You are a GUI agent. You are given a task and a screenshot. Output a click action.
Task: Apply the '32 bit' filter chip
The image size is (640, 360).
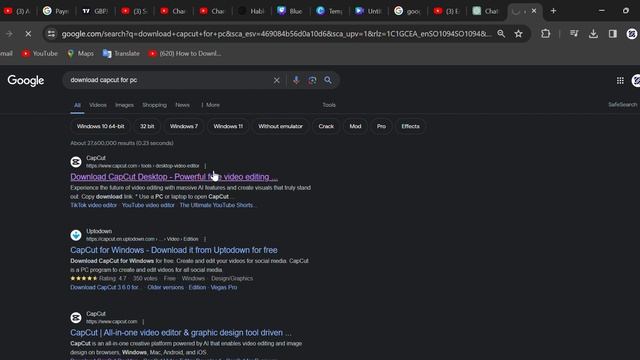click(147, 127)
